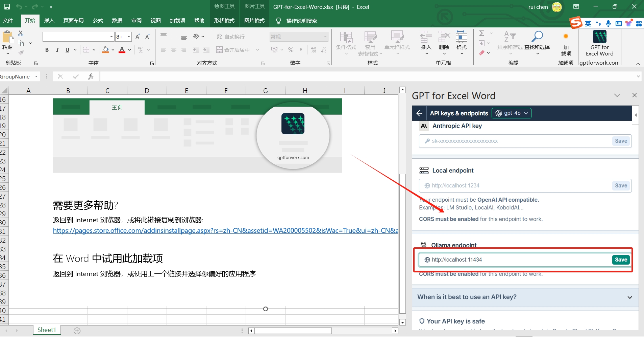Screen dimensions: 644x337
Task: Save the workbook with the quick-access Save icon
Action: coord(7,7)
